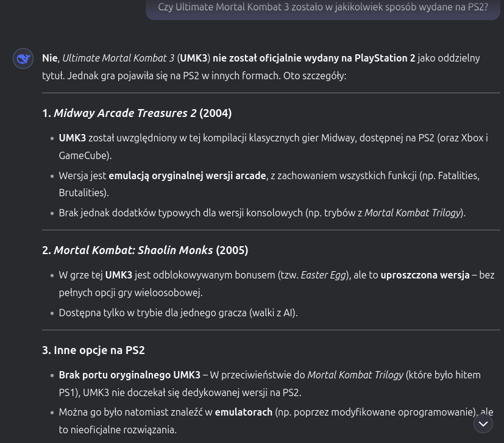The height and width of the screenshot is (443, 504).
Task: Click the bold word "Nie" starting the answer
Action: pos(49,58)
